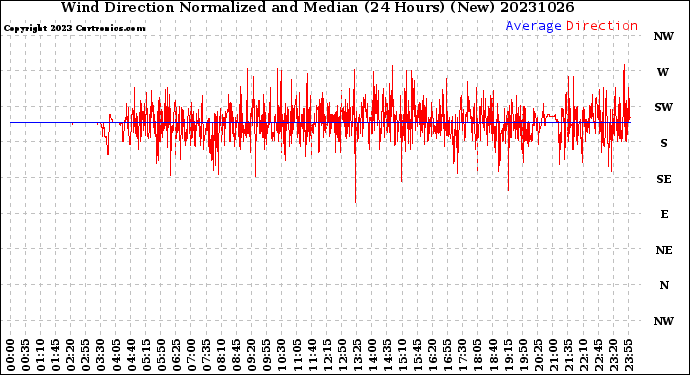690x375 pixels.
Task: Click the 15:45 time axis label
Action: 418,355
